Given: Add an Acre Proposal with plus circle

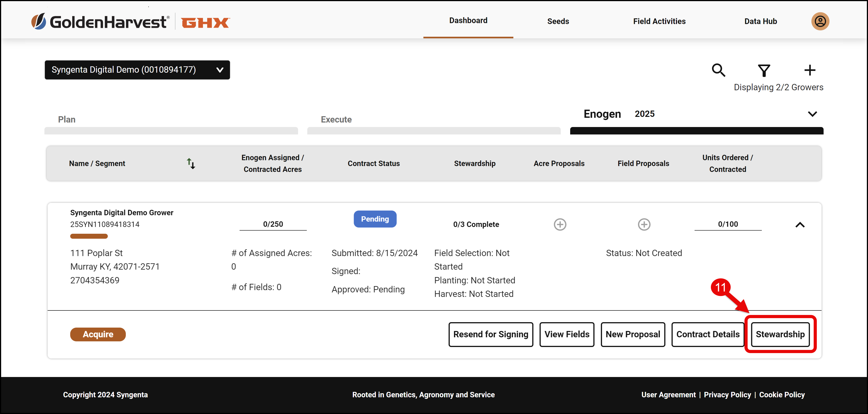Looking at the screenshot, I should click(560, 224).
